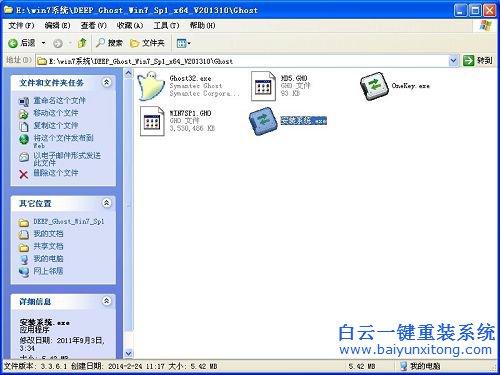Toggle the Folders (文件夹) pane button
The width and height of the screenshot is (500, 375).
pyautogui.click(x=147, y=43)
